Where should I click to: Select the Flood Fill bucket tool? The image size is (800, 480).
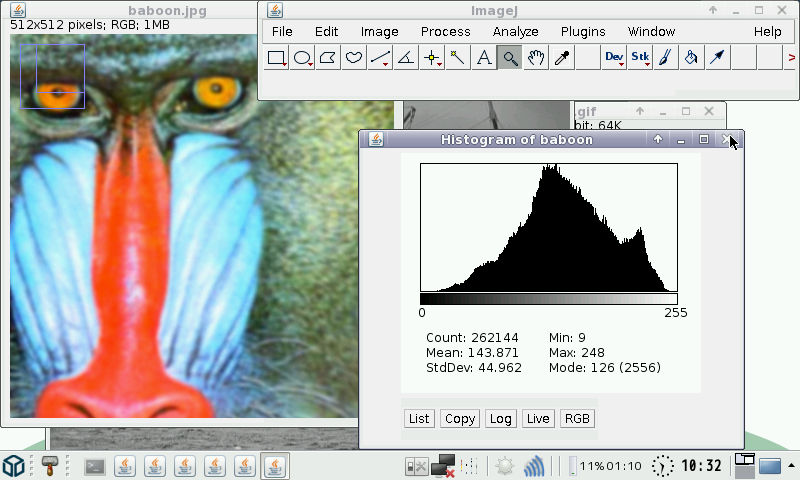(691, 58)
